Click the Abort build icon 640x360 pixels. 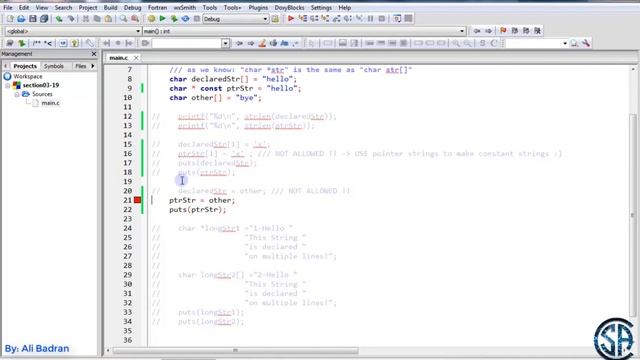(x=197, y=19)
